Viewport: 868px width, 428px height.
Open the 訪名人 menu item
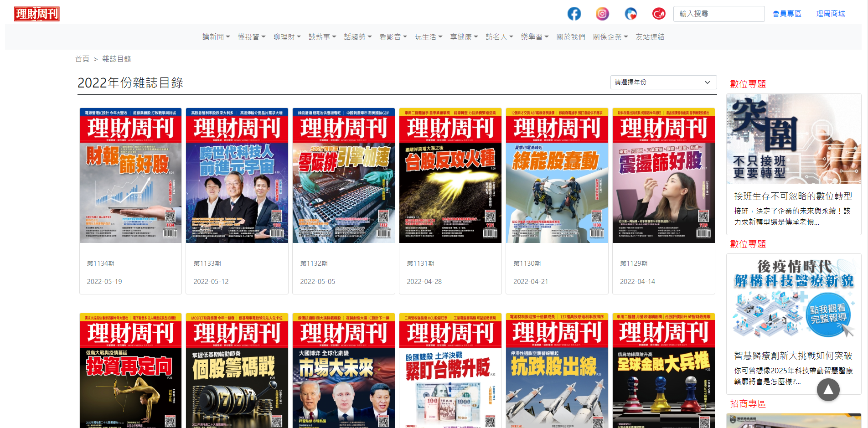point(500,37)
